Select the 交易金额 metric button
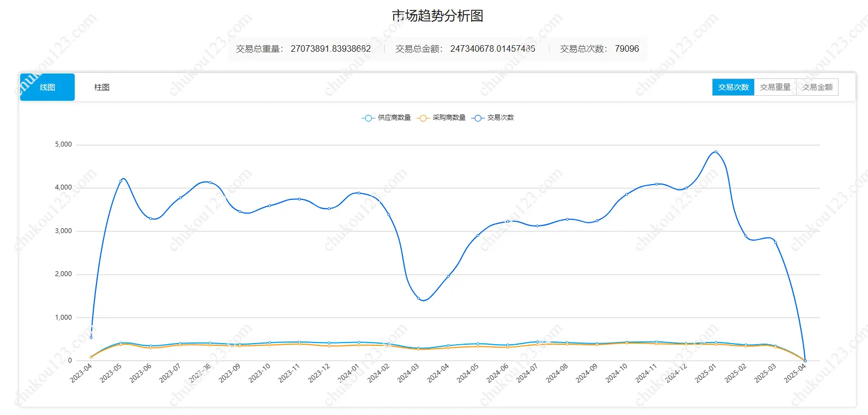The image size is (868, 415). [817, 87]
